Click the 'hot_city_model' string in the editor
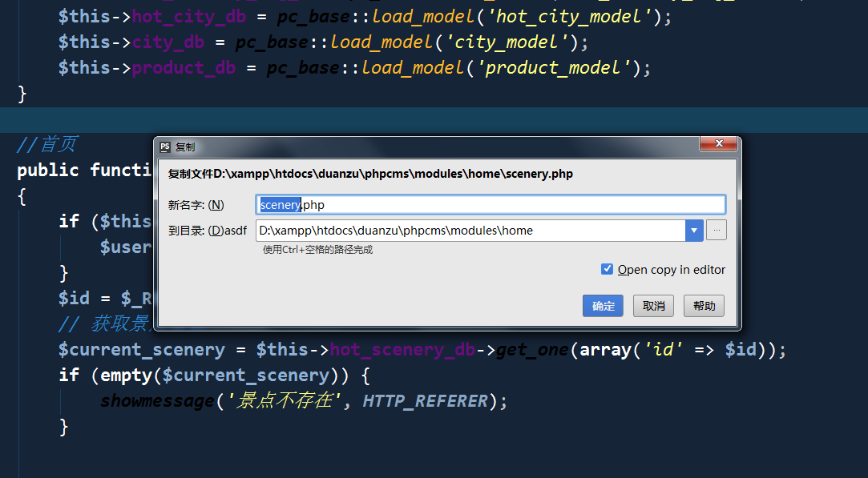 [570, 17]
